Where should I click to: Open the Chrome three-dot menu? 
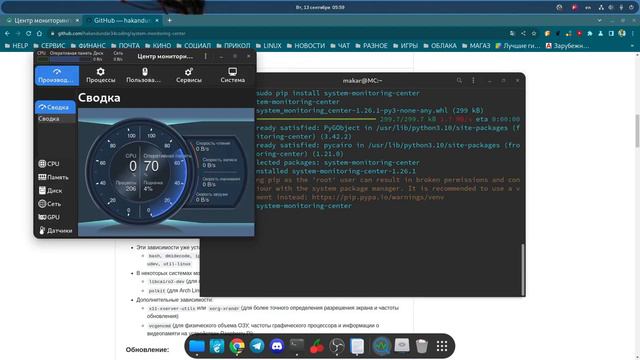tap(632, 33)
